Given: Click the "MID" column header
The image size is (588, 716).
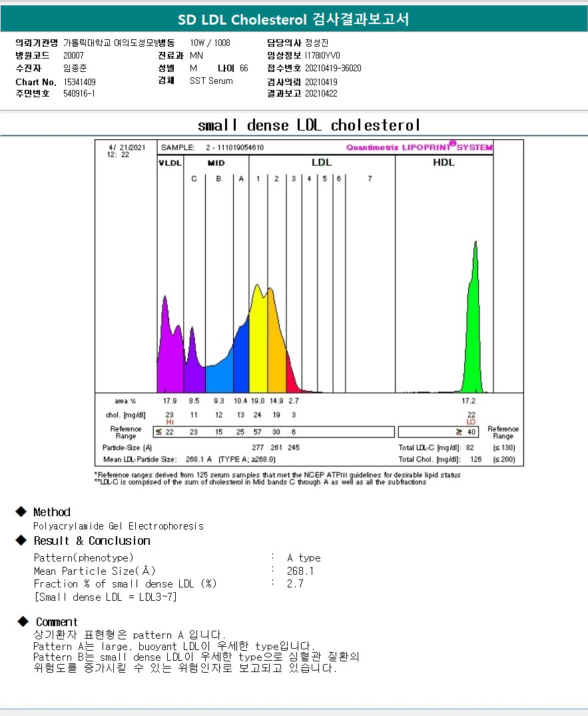Looking at the screenshot, I should [x=216, y=163].
